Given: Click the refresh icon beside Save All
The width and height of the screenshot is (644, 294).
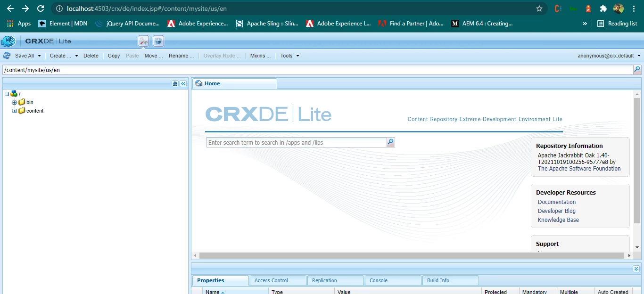Looking at the screenshot, I should pyautogui.click(x=7, y=56).
